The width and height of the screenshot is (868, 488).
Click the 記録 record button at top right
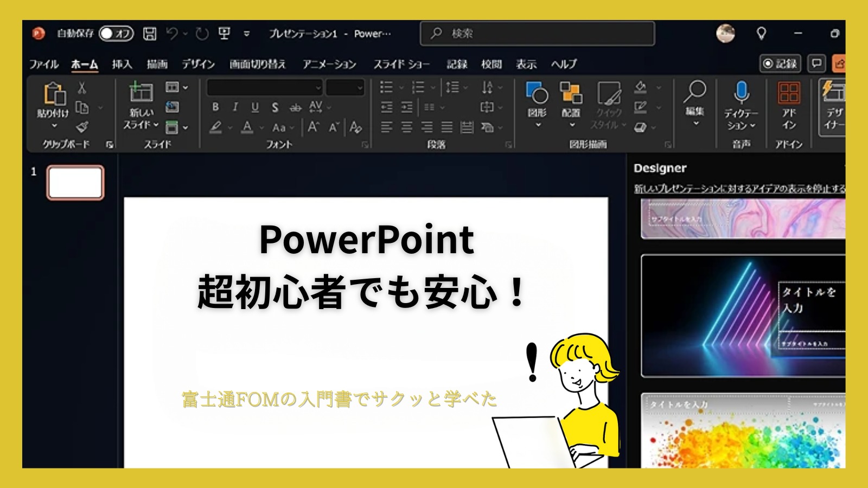[780, 63]
